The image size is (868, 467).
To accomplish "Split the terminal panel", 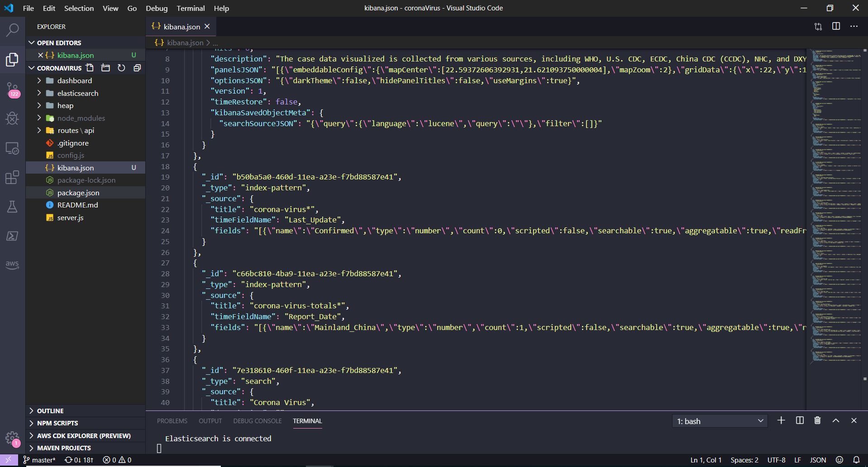I will pyautogui.click(x=800, y=420).
